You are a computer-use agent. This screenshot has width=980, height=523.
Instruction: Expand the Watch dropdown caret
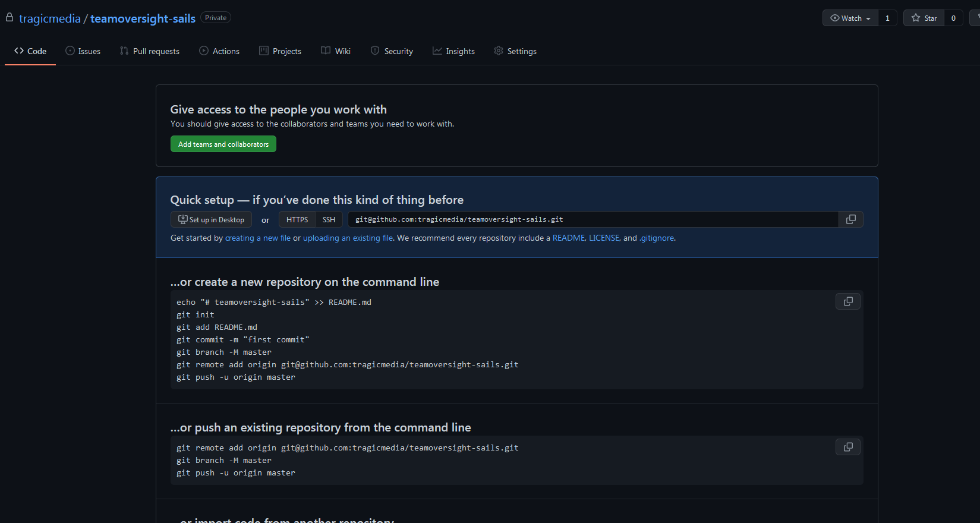click(x=868, y=18)
